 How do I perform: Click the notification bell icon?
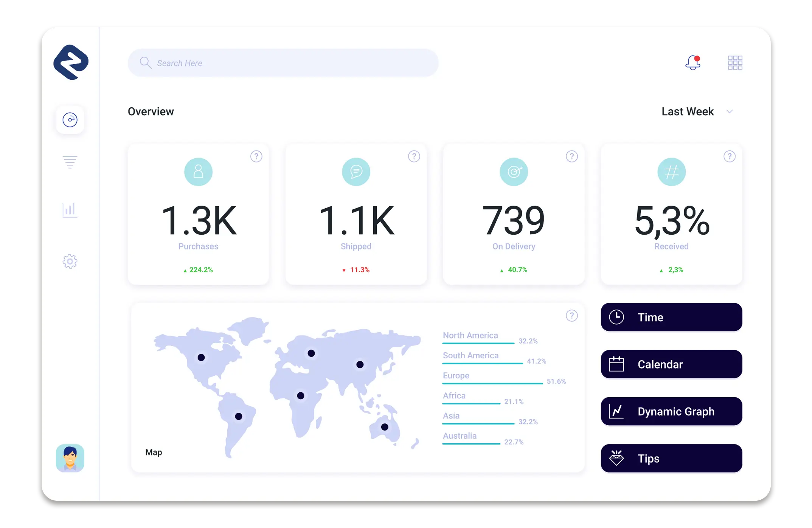(x=693, y=63)
